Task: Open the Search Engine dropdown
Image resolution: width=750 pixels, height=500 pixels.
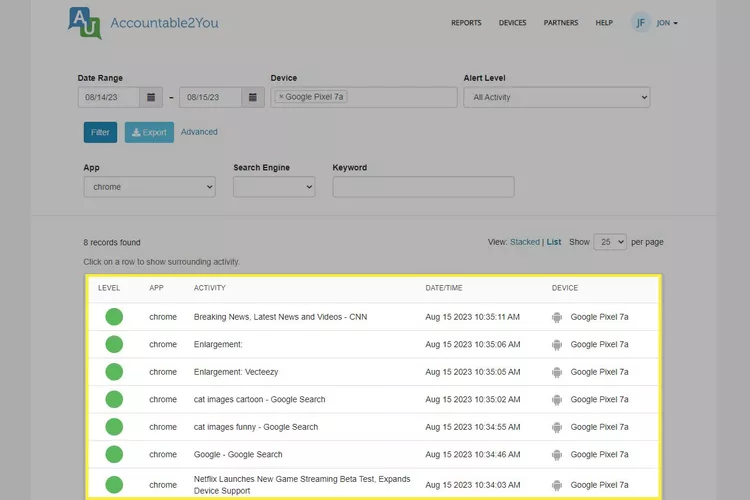Action: click(x=274, y=187)
